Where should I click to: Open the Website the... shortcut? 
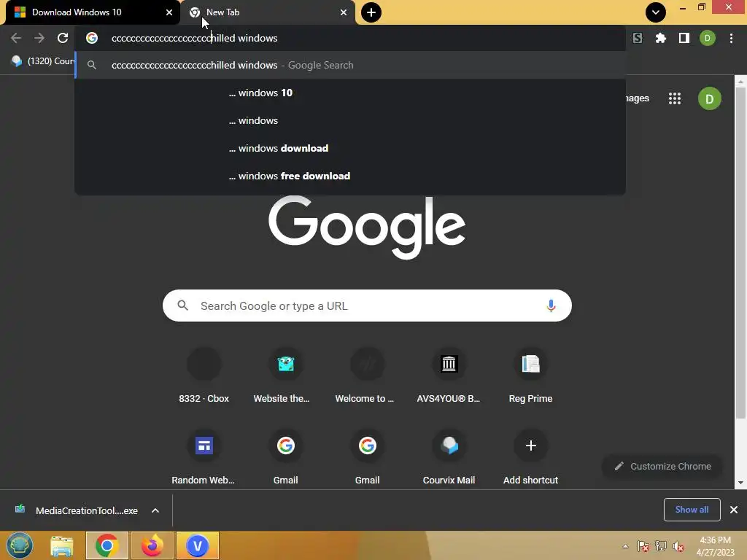tap(286, 376)
